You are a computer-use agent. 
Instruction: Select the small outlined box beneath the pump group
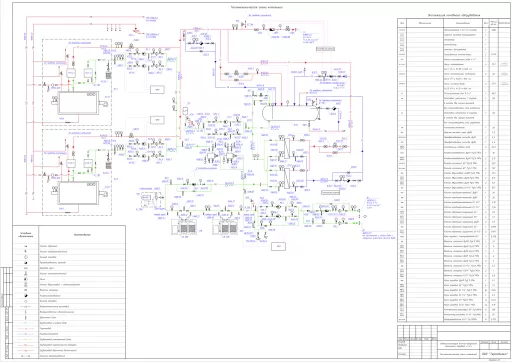pos(278,247)
